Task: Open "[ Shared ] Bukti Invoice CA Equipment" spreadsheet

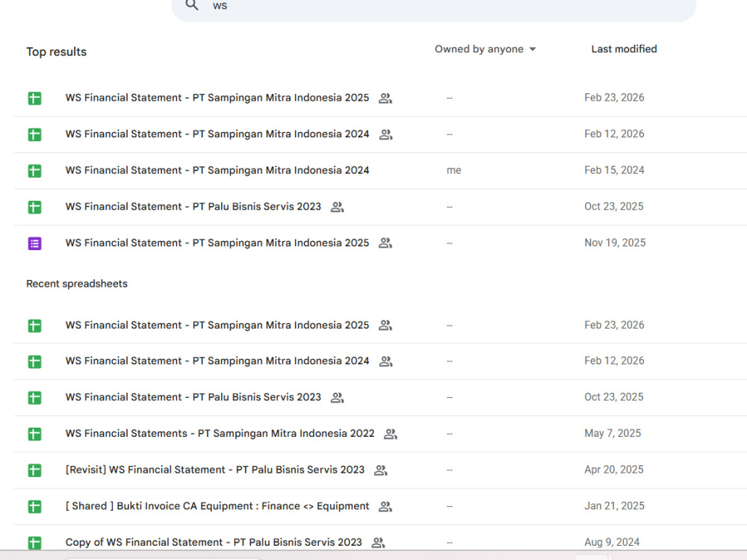Action: coord(217,505)
